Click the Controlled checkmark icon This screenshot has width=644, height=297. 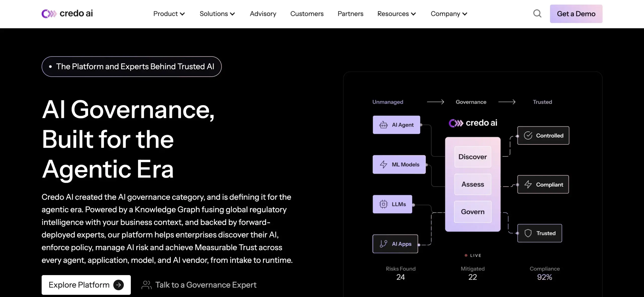coord(528,136)
